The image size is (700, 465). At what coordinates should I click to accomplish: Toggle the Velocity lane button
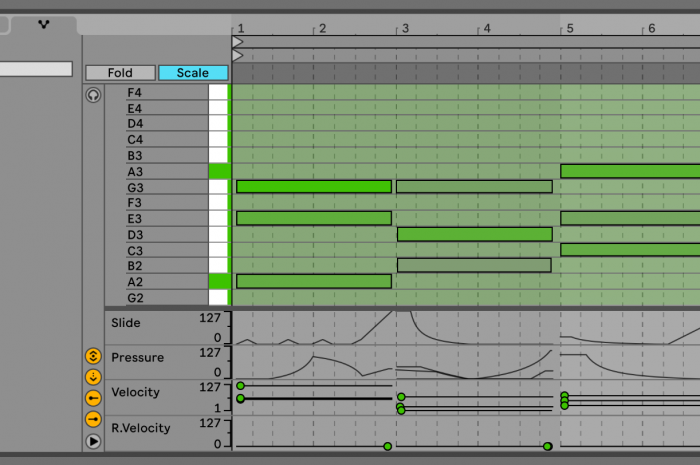(x=93, y=398)
